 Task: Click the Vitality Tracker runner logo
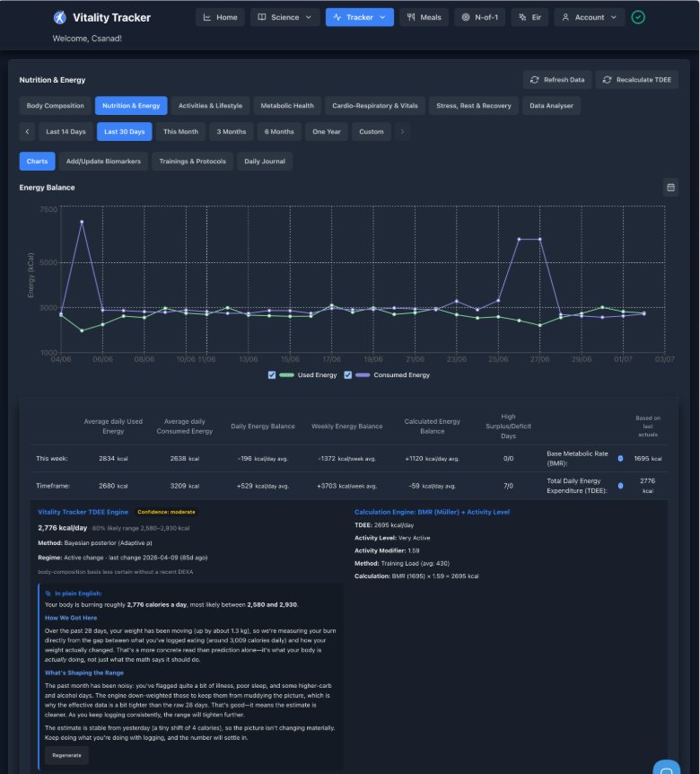point(60,18)
